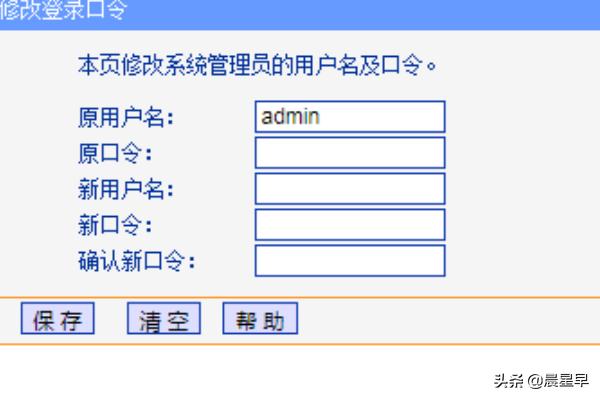Click the 原口令: label text
The image size is (600, 400).
pyautogui.click(x=115, y=154)
